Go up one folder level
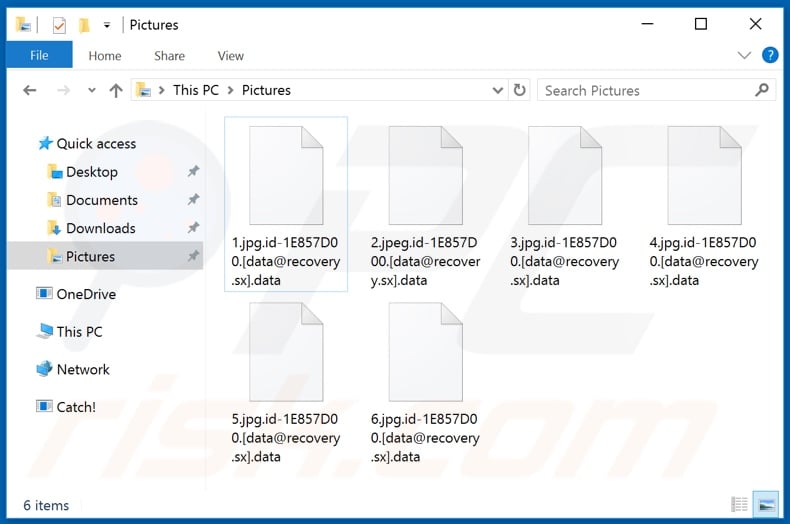 (116, 90)
